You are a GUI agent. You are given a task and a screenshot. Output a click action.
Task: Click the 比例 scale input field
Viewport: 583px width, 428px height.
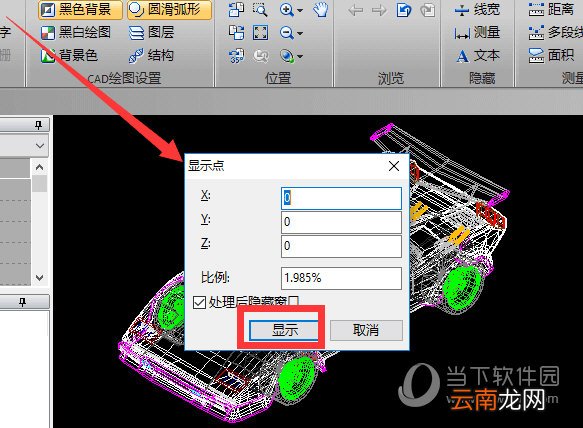click(x=341, y=278)
